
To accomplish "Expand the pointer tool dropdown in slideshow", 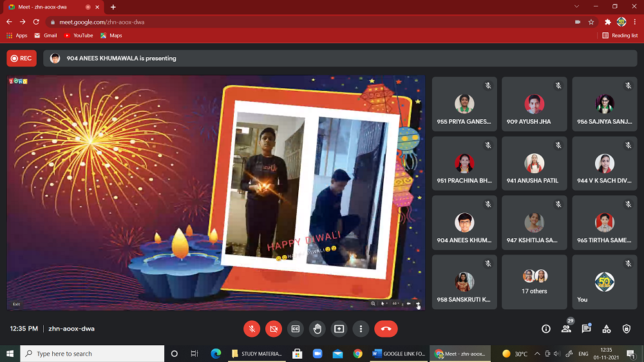I will pos(386,303).
